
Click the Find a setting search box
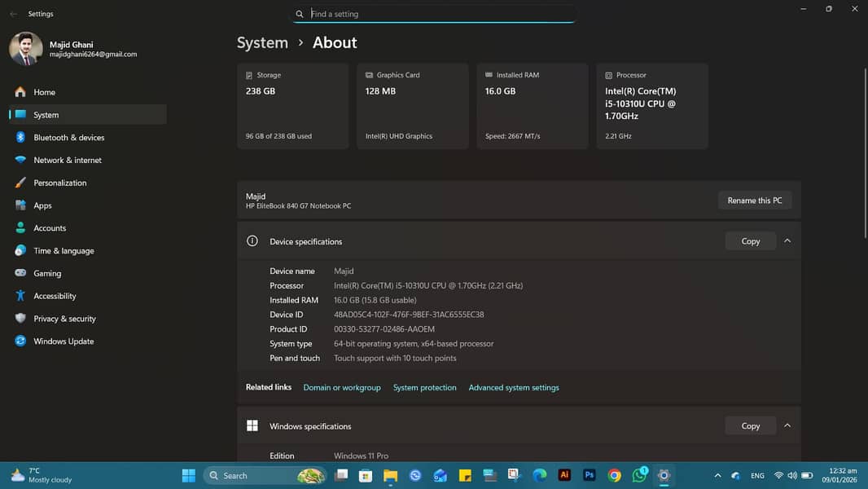[440, 14]
